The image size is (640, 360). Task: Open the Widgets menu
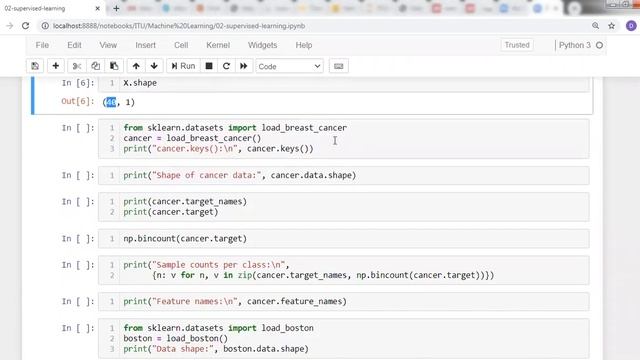pos(262,45)
